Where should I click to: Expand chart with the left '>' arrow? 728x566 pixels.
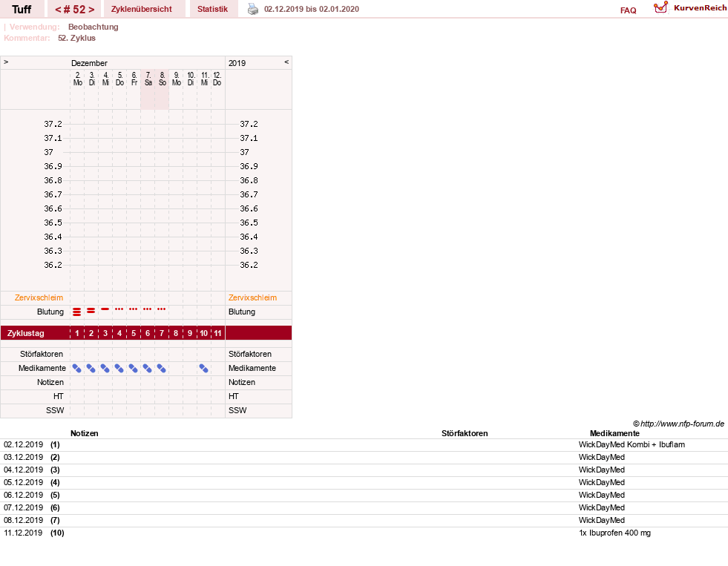[6, 62]
